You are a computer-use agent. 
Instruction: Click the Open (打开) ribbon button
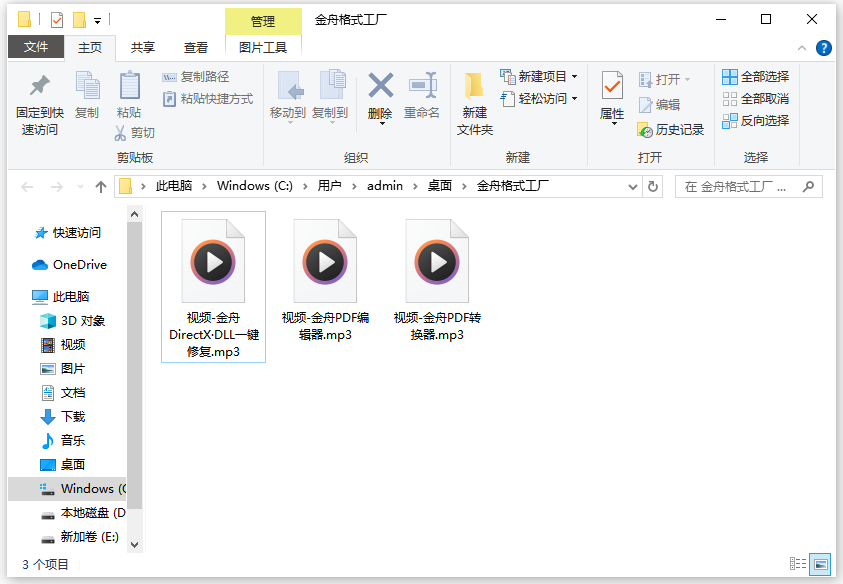(x=665, y=80)
